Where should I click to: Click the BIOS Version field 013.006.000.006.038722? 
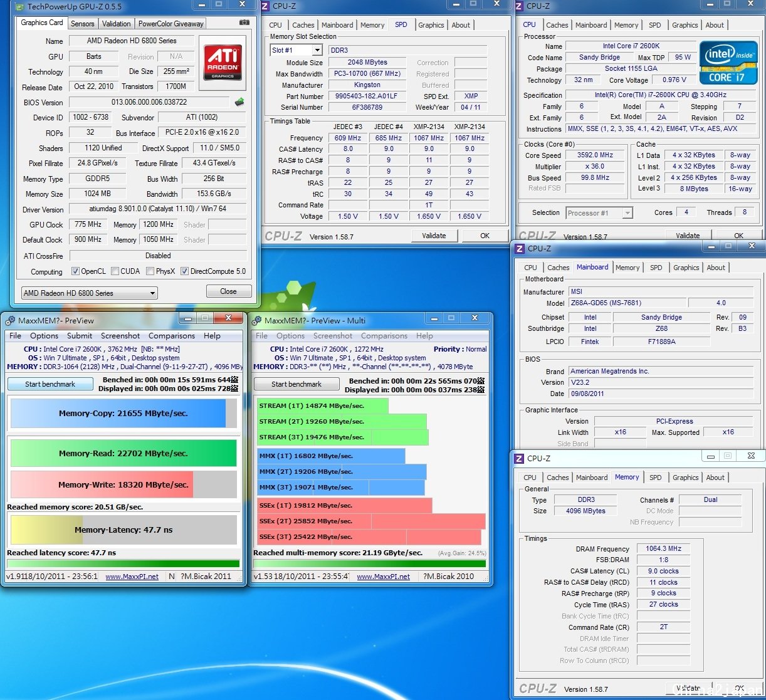click(149, 102)
